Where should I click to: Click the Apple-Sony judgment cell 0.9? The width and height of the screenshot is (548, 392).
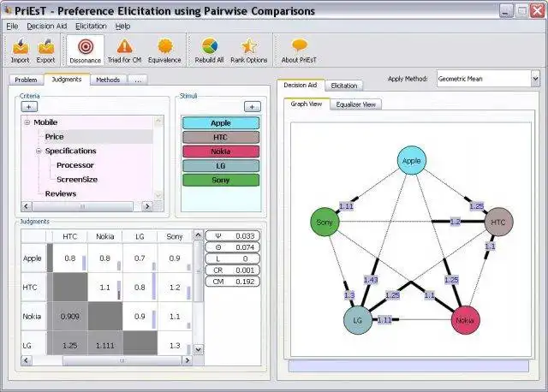[x=175, y=258]
